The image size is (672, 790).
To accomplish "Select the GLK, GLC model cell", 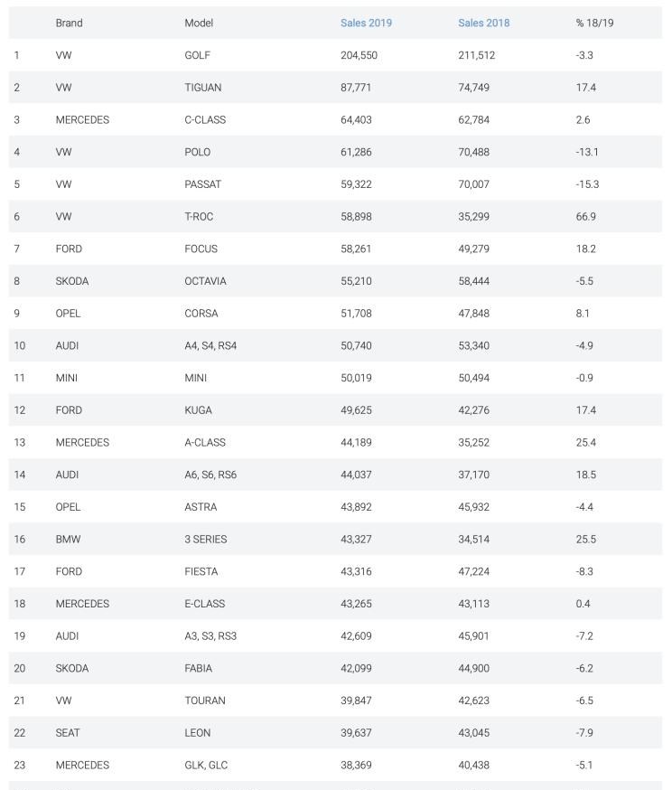I will tap(206, 765).
